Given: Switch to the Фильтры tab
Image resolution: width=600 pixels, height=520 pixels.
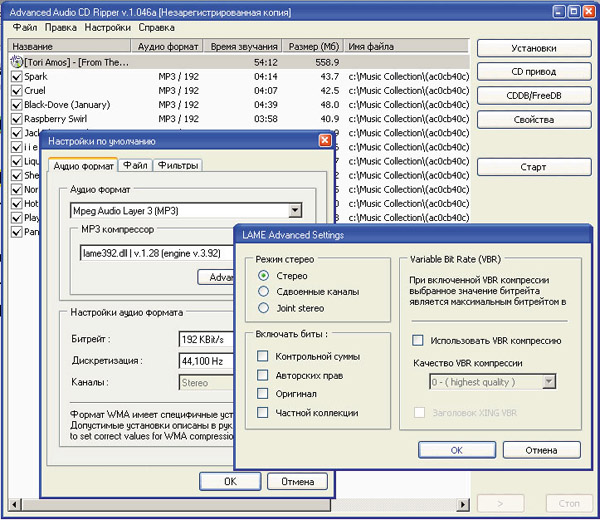Looking at the screenshot, I should tap(178, 165).
